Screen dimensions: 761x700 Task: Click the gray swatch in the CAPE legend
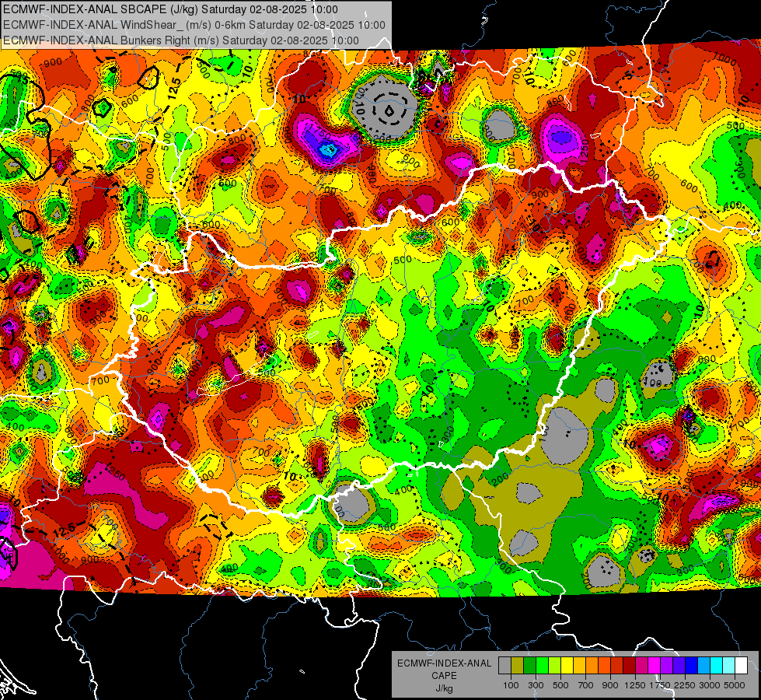point(504,666)
